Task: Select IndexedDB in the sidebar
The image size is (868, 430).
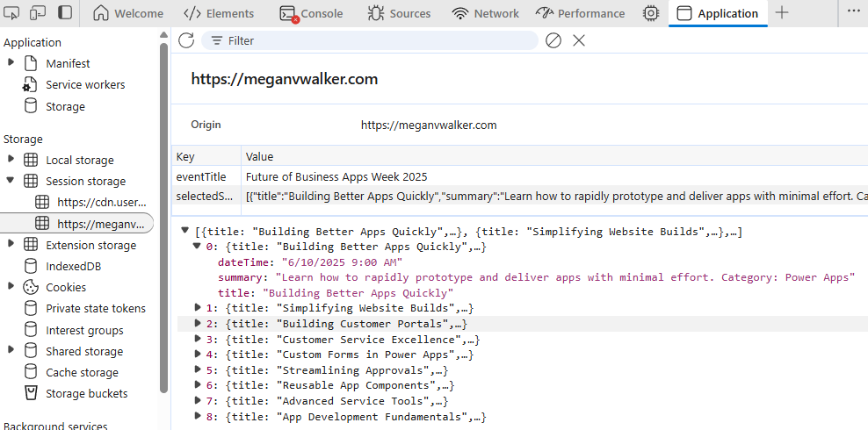Action: (x=72, y=267)
